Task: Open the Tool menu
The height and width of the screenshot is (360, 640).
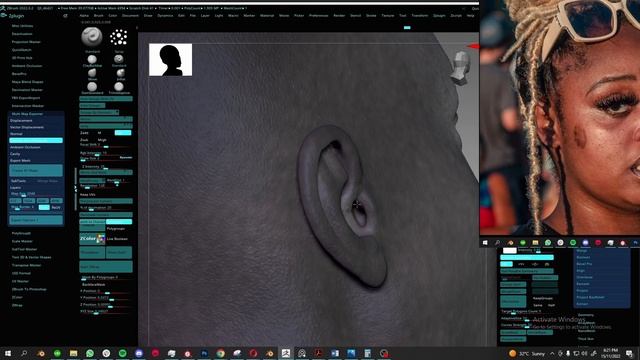Action: 402,16
